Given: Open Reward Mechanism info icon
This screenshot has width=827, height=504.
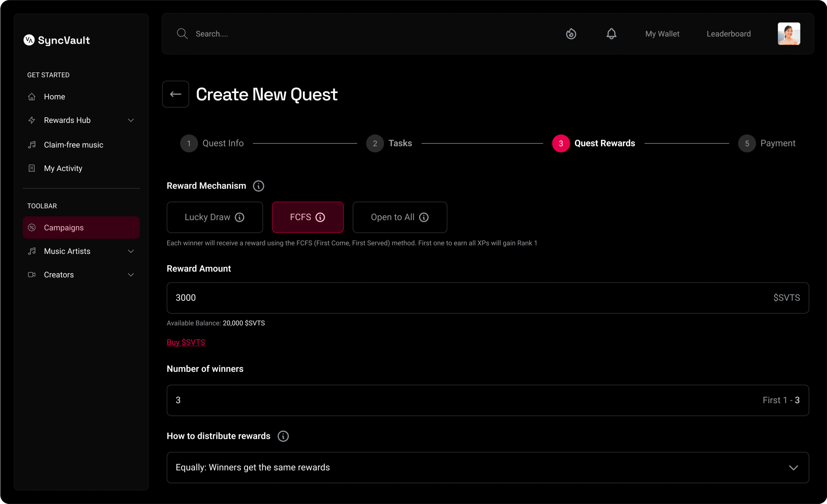Looking at the screenshot, I should pos(258,186).
